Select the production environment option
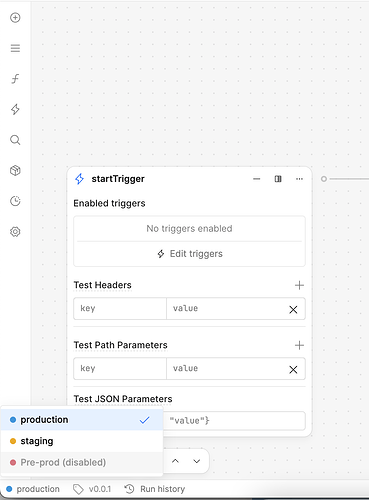 click(x=82, y=420)
